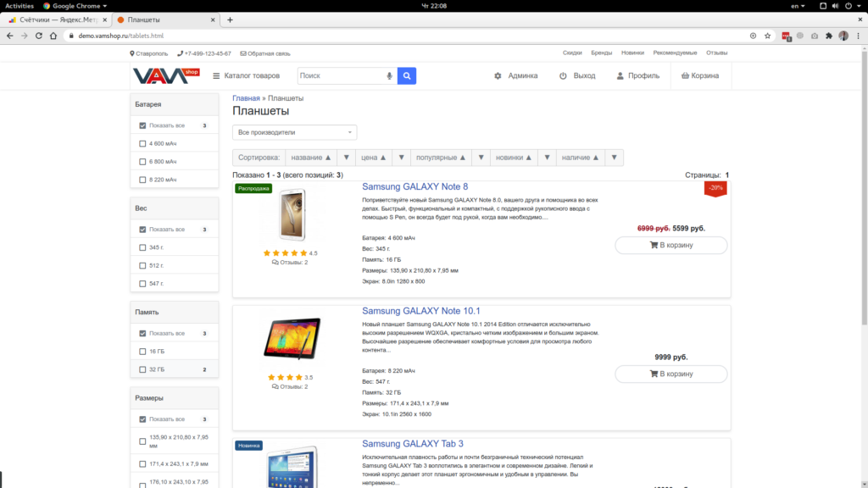
Task: Sort ascending by популярные
Action: [x=441, y=158]
